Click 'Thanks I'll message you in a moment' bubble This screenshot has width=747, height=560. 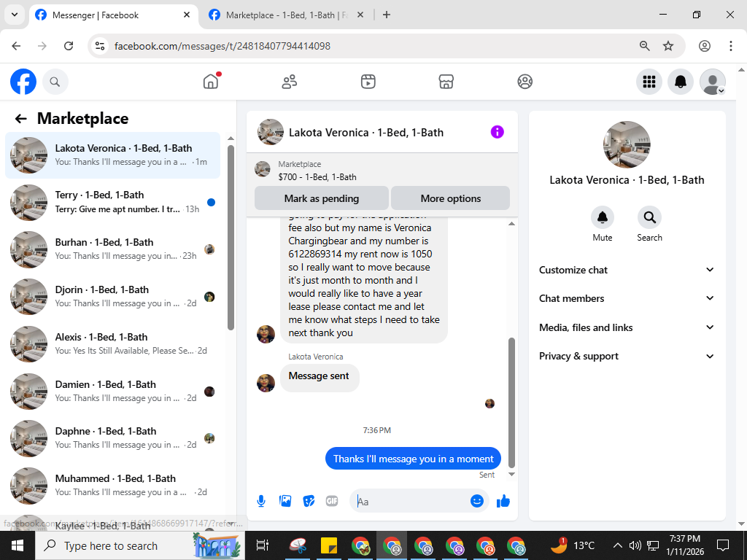[413, 459]
